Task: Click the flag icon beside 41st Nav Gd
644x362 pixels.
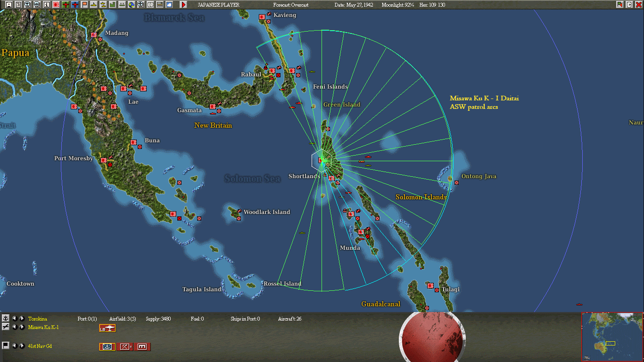Action: (x=6, y=346)
